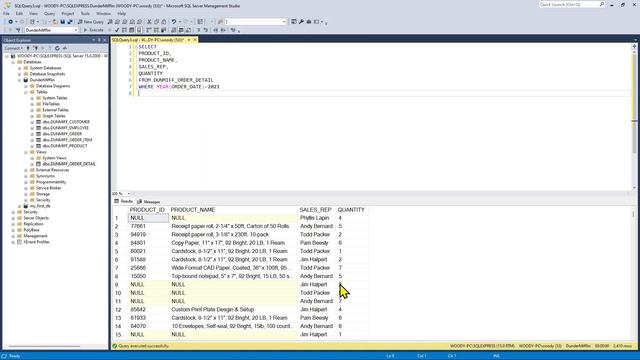The height and width of the screenshot is (360, 640).
Task: Click the Phyllis Lapin cell in row 1
Action: pyautogui.click(x=317, y=218)
